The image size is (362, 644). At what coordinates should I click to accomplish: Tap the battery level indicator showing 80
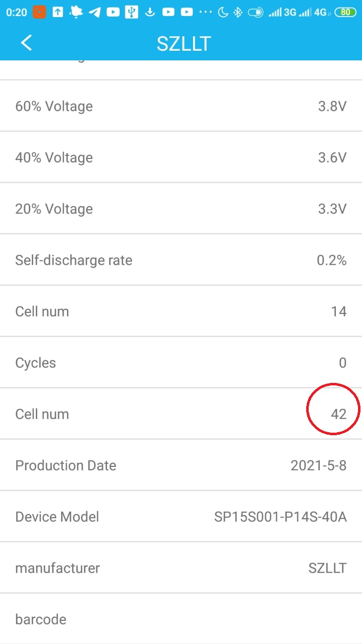346,13
